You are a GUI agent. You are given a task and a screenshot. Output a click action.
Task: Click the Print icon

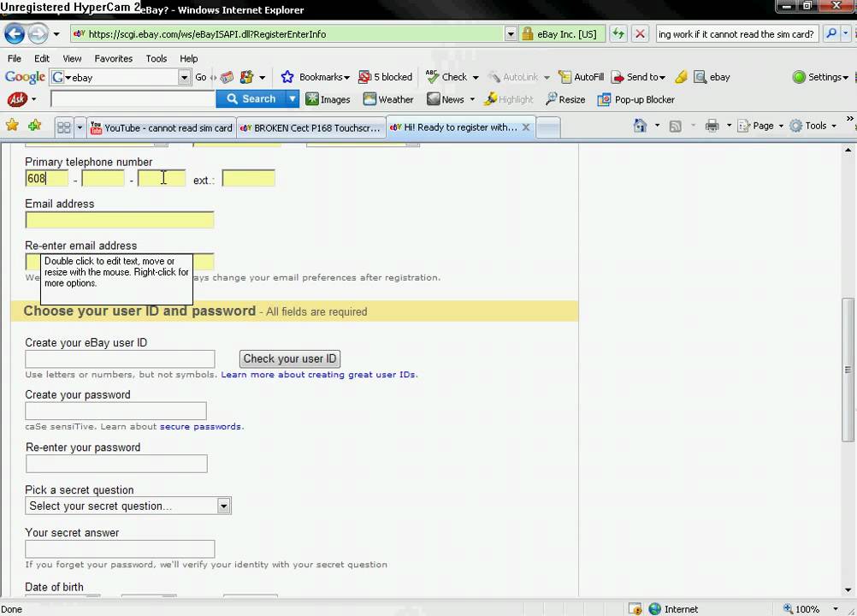tap(712, 126)
